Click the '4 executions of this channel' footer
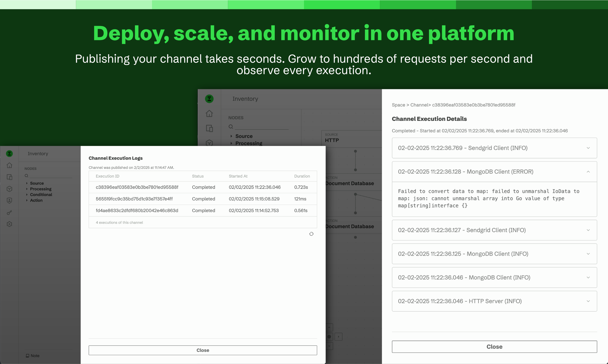This screenshot has width=608, height=364. tap(119, 223)
